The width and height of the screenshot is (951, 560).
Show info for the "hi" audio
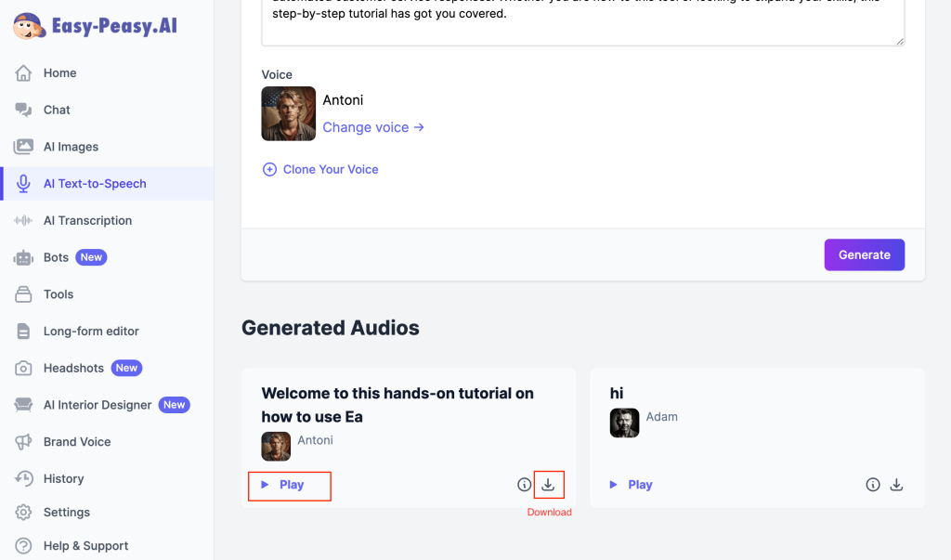[873, 485]
